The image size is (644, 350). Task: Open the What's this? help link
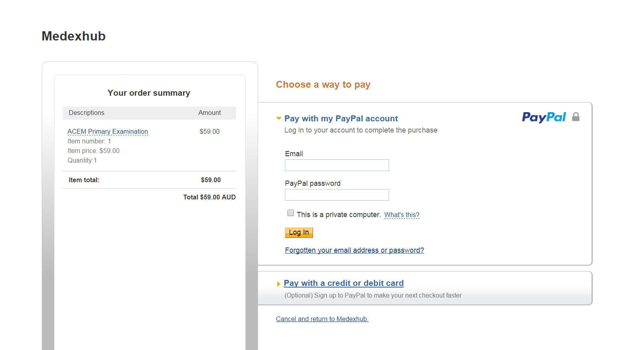click(402, 215)
